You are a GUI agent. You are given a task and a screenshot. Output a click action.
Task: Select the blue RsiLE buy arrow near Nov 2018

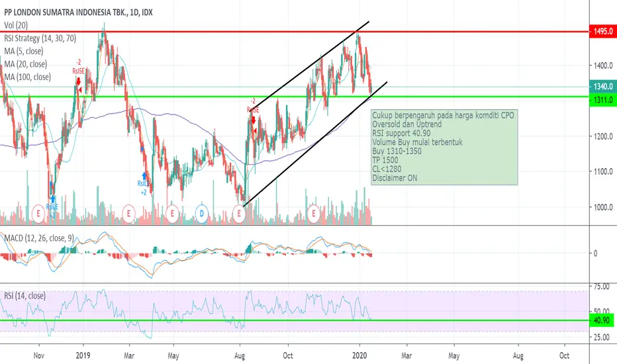point(52,199)
